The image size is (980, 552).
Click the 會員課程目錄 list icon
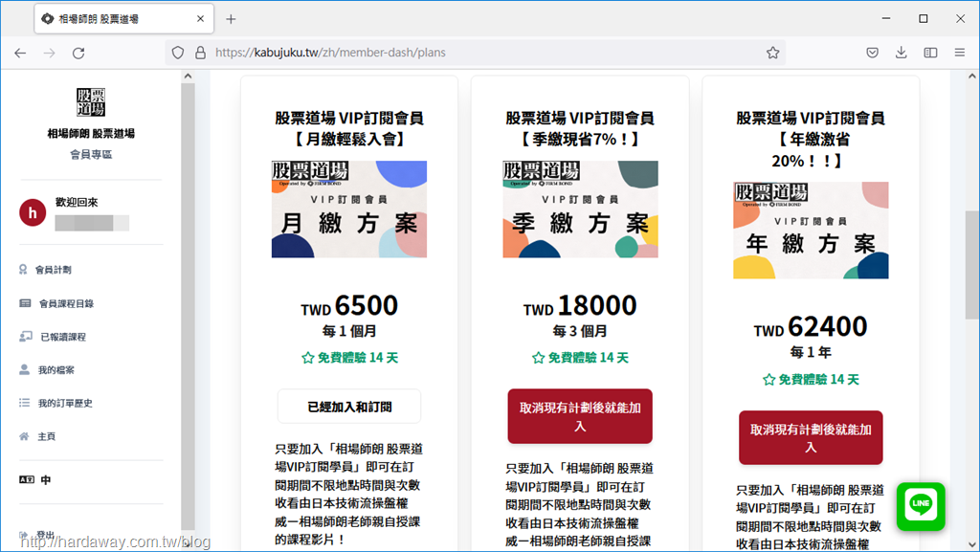click(x=25, y=303)
